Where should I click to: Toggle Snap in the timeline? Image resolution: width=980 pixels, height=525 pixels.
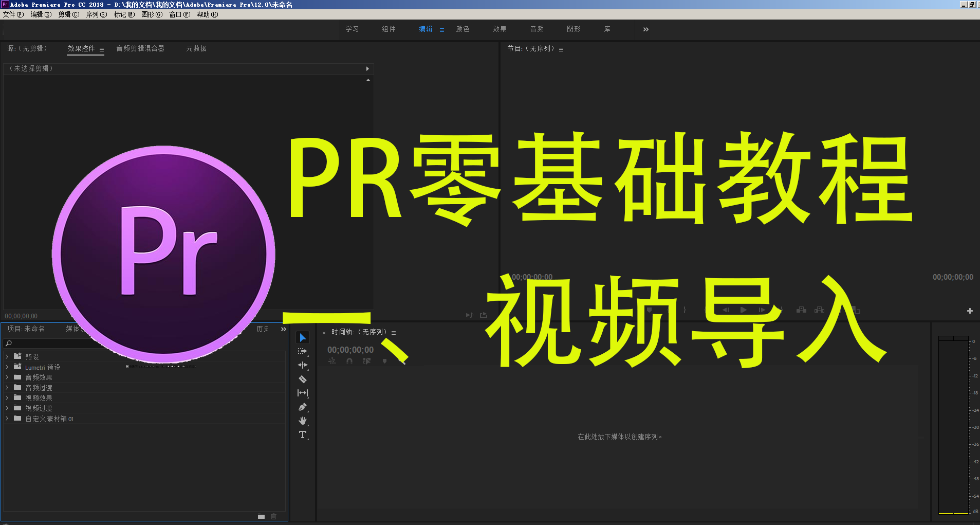tap(349, 360)
